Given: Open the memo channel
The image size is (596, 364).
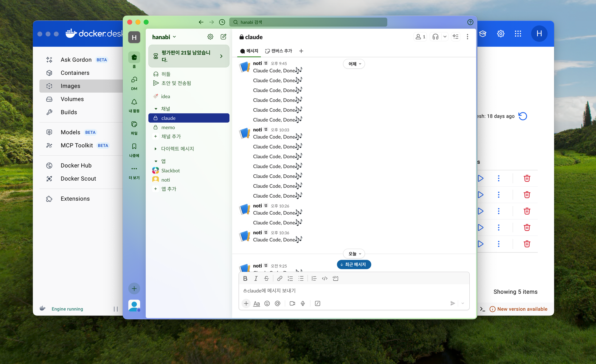Looking at the screenshot, I should [x=189, y=127].
